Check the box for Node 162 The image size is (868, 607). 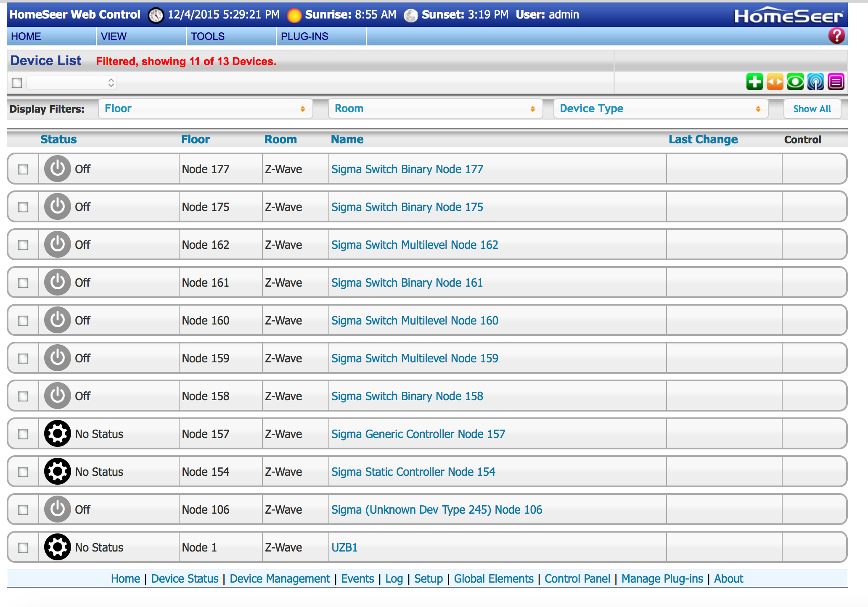click(23, 245)
